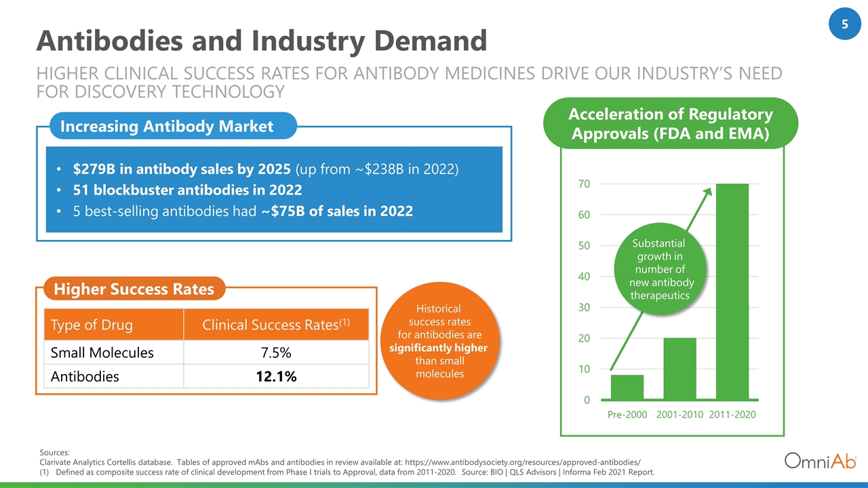Select the 2011-2020 bar in chart

pyautogui.click(x=732, y=291)
